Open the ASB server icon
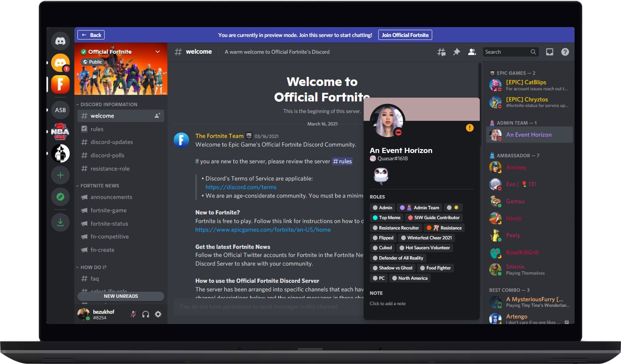Screen dimensions: 621x364 pyautogui.click(x=60, y=110)
